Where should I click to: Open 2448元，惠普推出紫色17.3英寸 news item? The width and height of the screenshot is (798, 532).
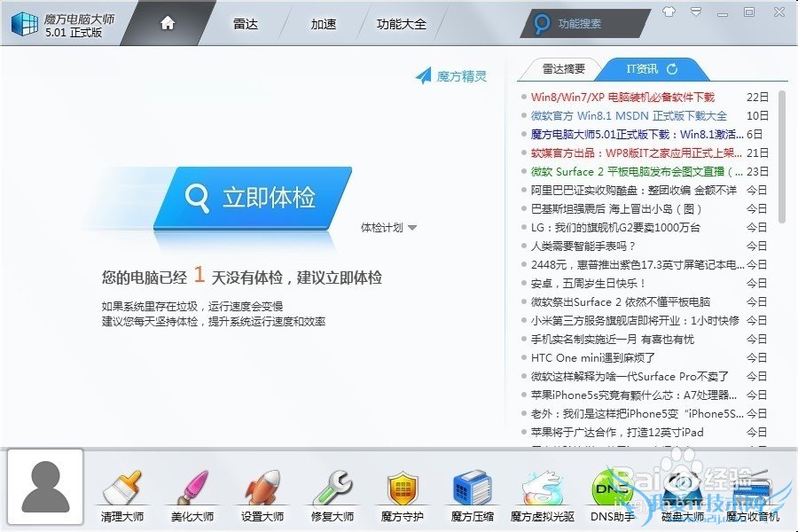point(638,265)
